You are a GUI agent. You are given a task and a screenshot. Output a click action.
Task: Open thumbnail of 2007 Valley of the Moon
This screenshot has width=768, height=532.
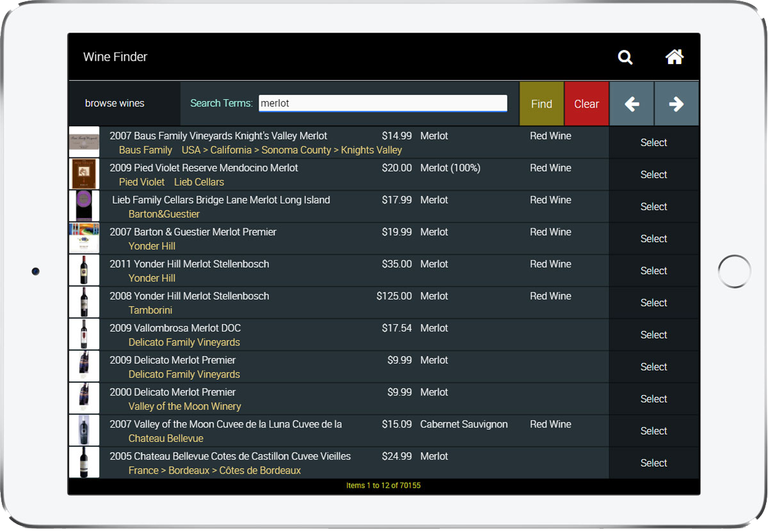84,430
